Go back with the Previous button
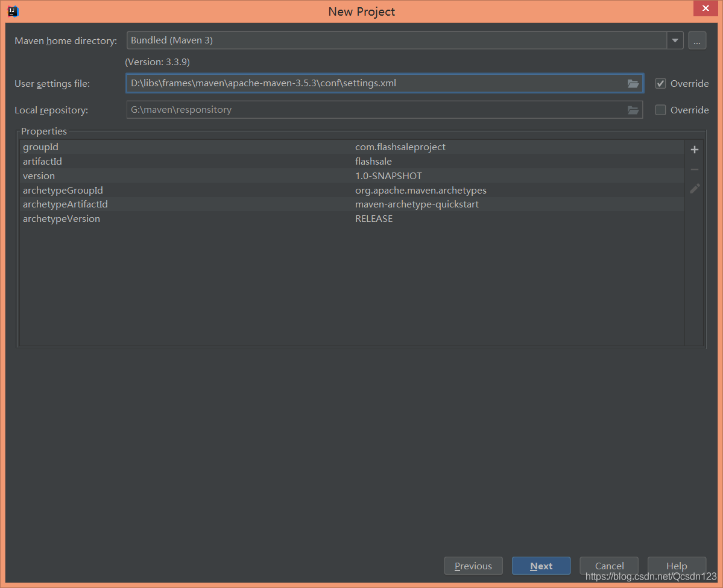Image resolution: width=723 pixels, height=588 pixels. point(473,566)
